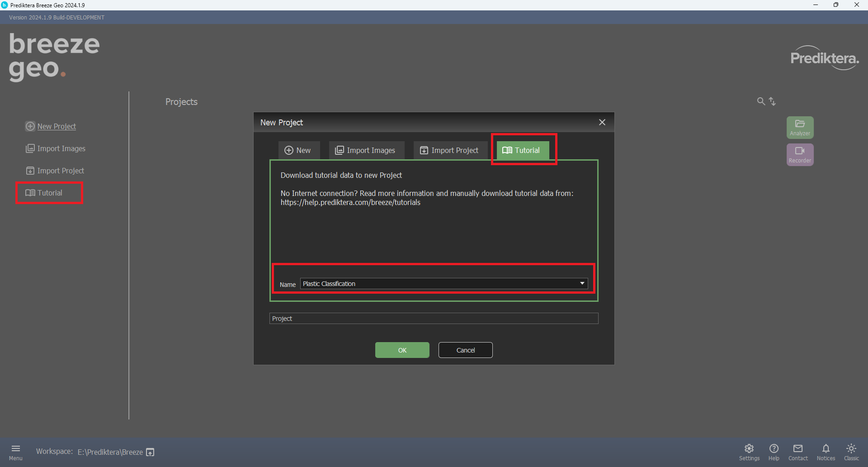868x467 pixels.
Task: Change workspace folder icon next to path
Action: click(x=151, y=452)
